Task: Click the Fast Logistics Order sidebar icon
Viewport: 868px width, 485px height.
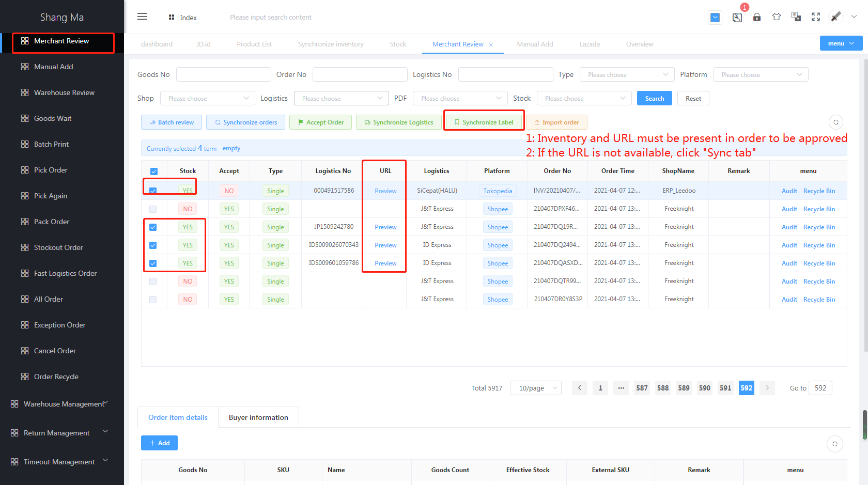Action: click(x=25, y=273)
